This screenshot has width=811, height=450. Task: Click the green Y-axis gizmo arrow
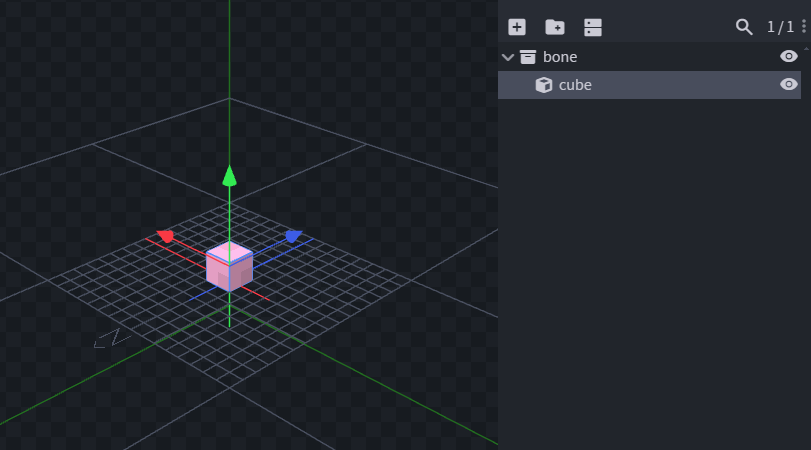pos(229,176)
